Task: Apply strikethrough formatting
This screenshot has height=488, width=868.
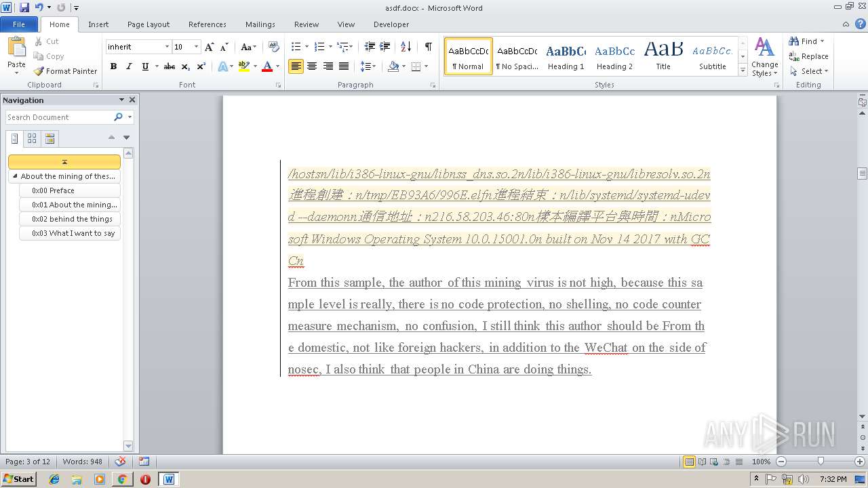Action: (x=170, y=66)
